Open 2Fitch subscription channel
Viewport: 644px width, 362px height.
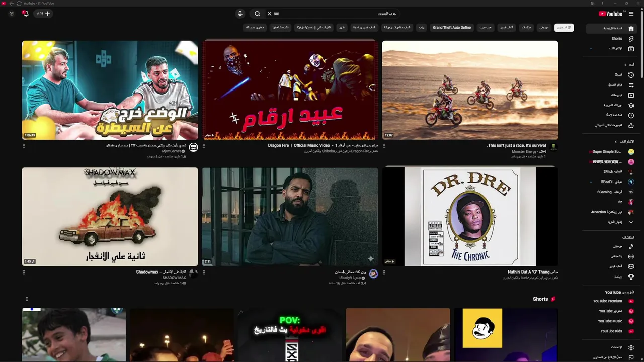[611, 172]
